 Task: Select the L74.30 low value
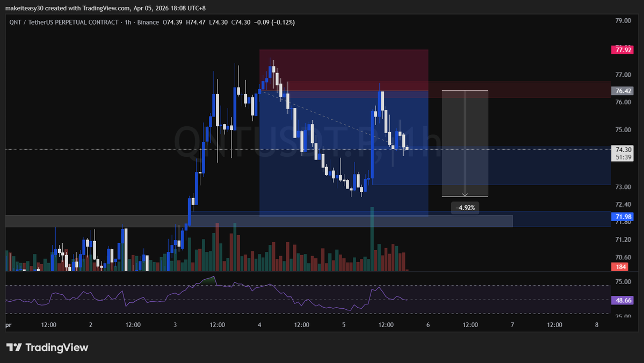click(x=218, y=22)
